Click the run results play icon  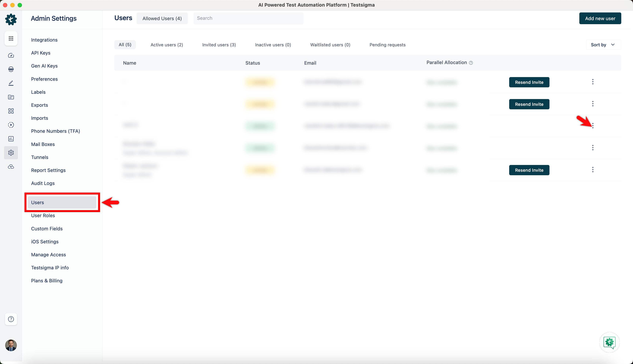tap(11, 125)
